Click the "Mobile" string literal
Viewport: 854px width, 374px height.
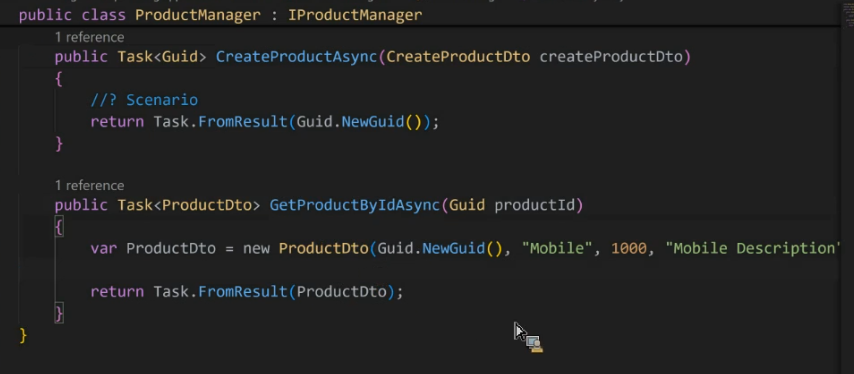(x=557, y=249)
